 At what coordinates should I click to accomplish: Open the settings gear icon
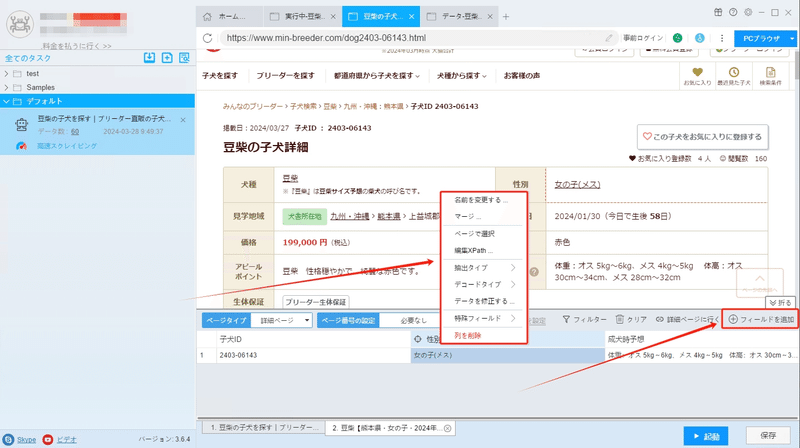748,12
